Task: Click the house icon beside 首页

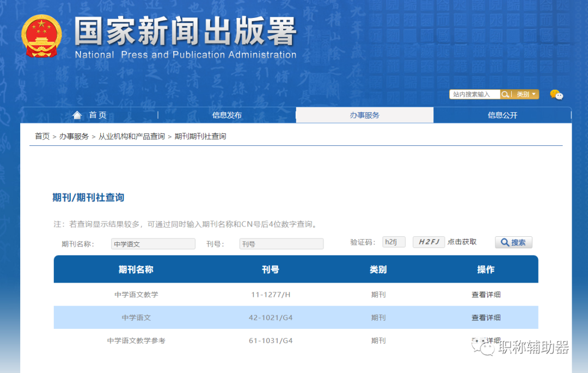Action: tap(77, 115)
